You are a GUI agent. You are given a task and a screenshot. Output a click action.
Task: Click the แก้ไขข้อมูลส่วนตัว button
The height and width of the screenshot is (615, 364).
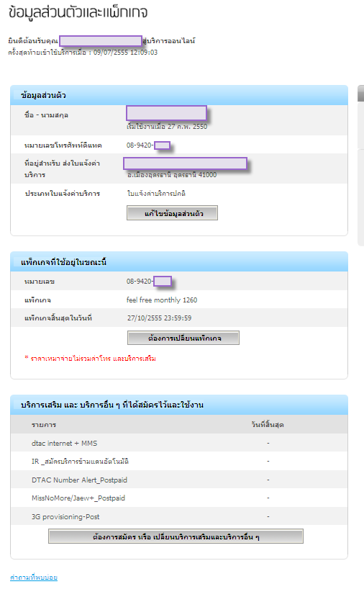172,213
